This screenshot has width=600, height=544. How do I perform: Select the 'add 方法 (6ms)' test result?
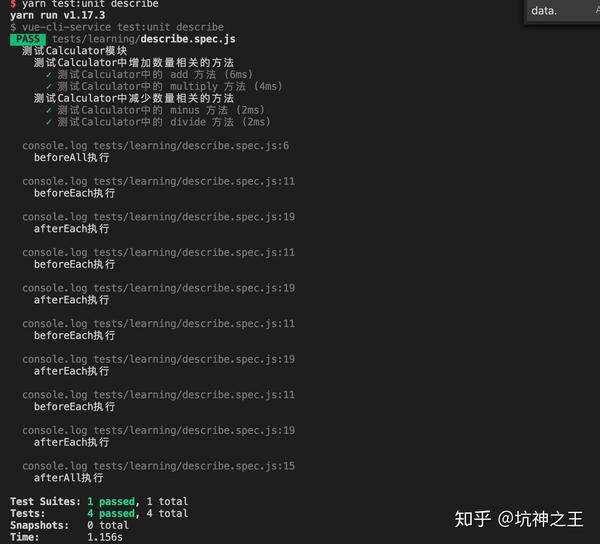coord(212,75)
